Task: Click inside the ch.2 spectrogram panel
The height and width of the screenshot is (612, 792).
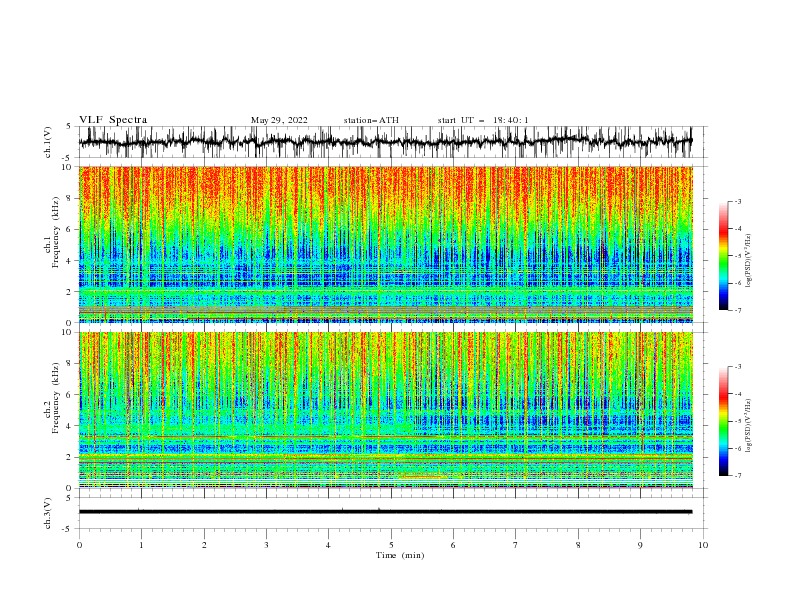Action: click(x=385, y=410)
